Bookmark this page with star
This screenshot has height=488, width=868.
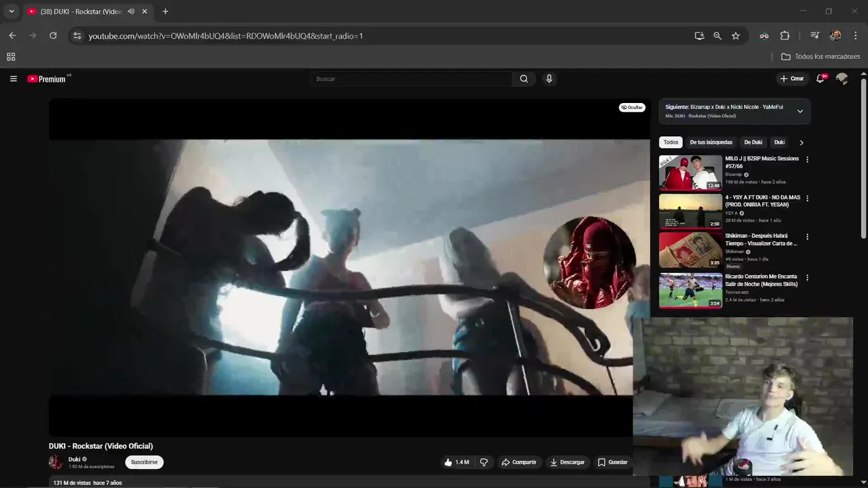coord(736,36)
